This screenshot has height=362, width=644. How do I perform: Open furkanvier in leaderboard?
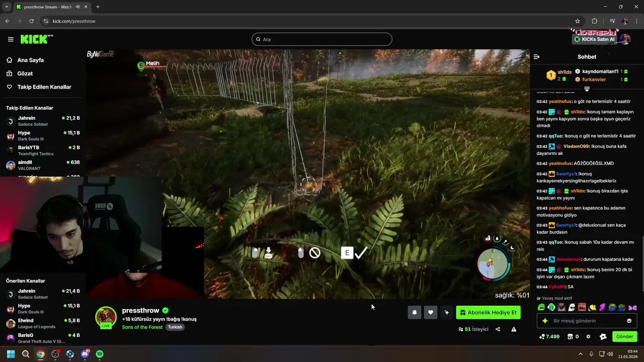[594, 79]
